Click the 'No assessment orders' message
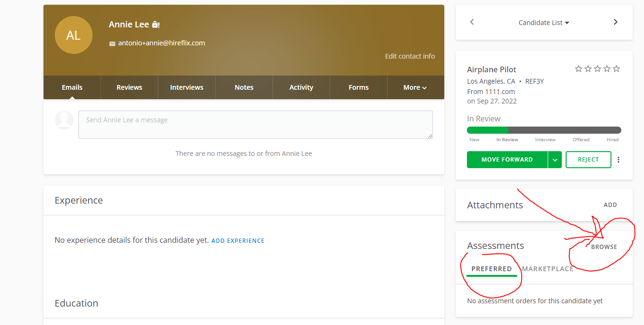The height and width of the screenshot is (325, 644). click(535, 301)
